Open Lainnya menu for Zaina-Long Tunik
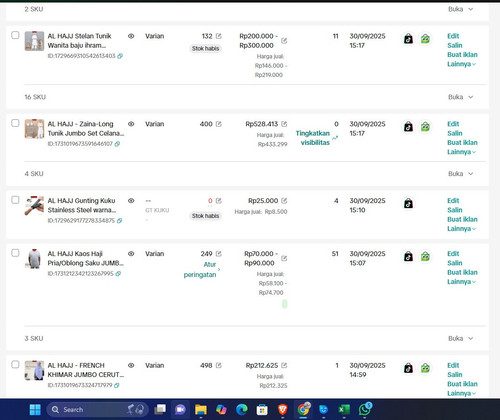The height and width of the screenshot is (420, 500). 461,152
